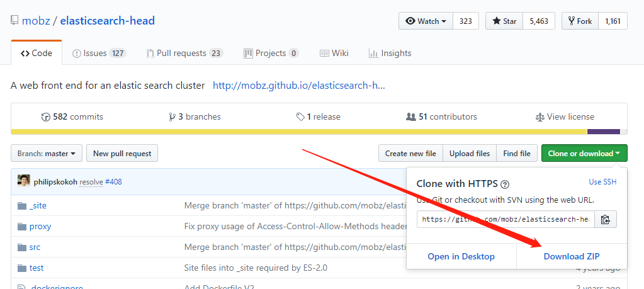
Task: Open the proxy row's Fix proxy usage commit message
Action: [x=295, y=226]
